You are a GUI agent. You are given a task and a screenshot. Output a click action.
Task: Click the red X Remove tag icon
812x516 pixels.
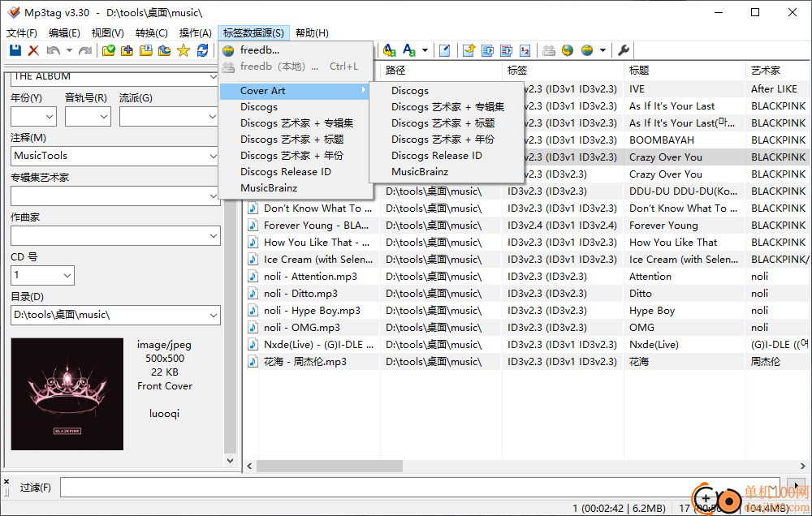[x=33, y=50]
